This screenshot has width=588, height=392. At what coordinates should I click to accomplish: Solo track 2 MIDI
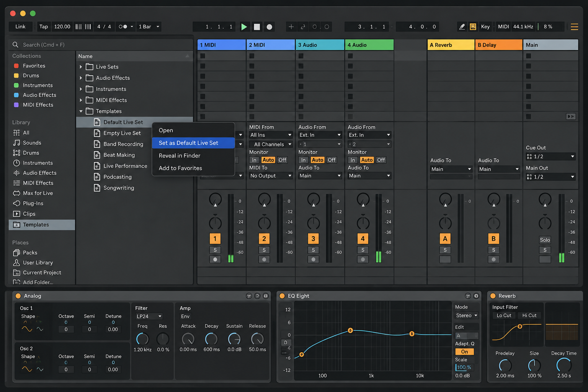pyautogui.click(x=264, y=250)
